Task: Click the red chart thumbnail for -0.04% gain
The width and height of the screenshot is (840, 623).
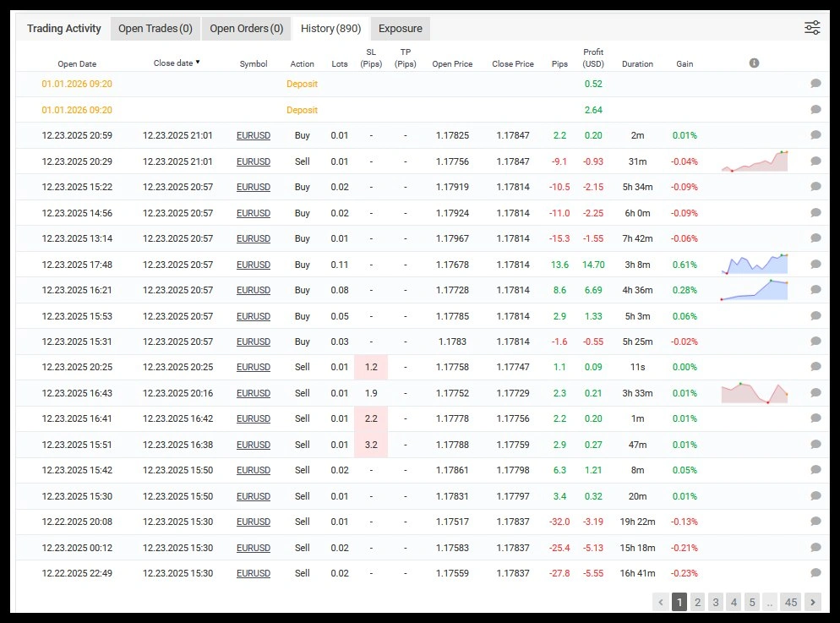Action: click(x=755, y=161)
